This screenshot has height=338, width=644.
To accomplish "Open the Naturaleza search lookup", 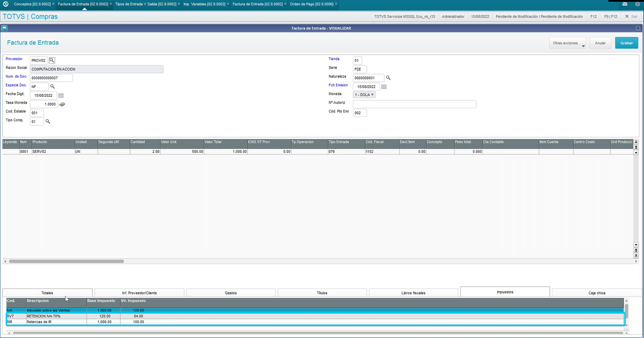I will [388, 78].
